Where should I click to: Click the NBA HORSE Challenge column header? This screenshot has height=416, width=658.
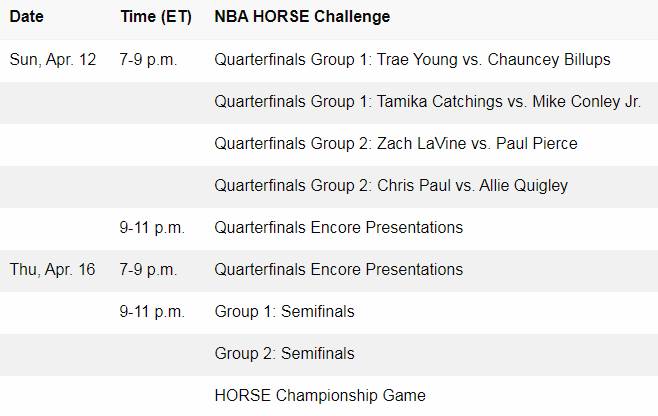(x=302, y=17)
